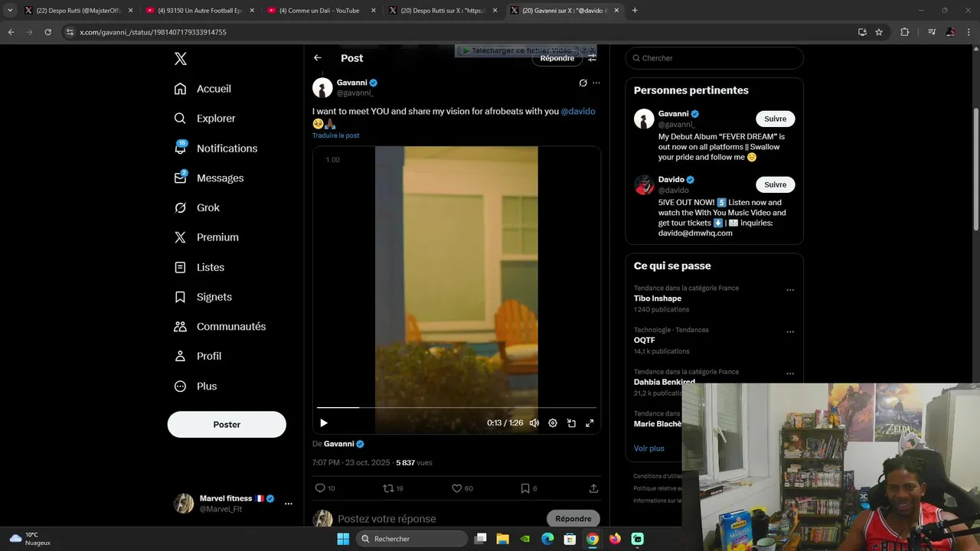Click the taskbar Rechercher search box
This screenshot has width=980, height=551.
click(x=412, y=539)
